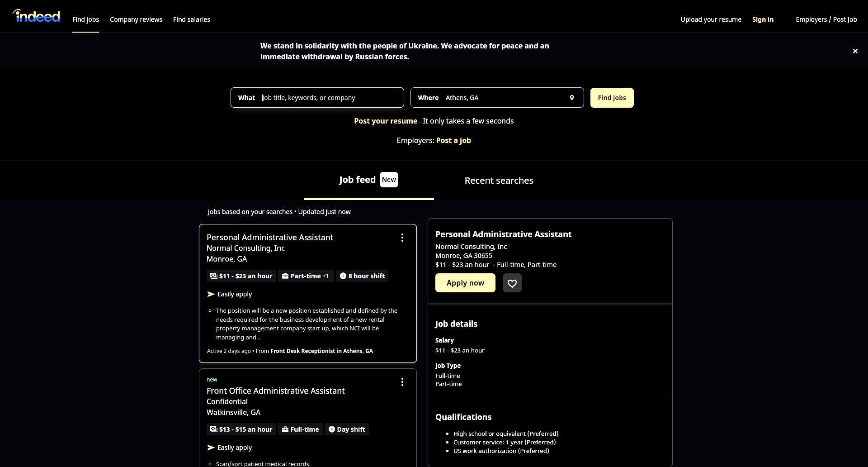The height and width of the screenshot is (467, 868).
Task: Focus the Where location input field
Action: (x=497, y=98)
